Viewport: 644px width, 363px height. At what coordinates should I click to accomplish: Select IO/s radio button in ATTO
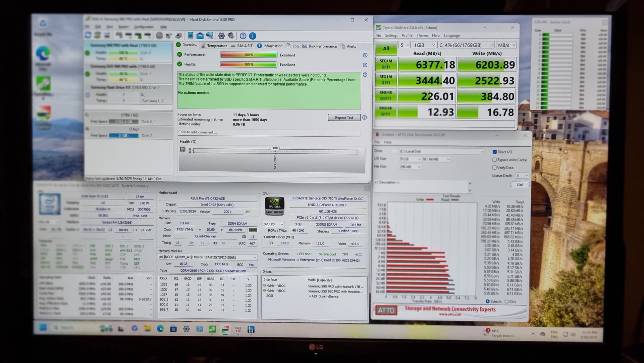click(x=507, y=302)
